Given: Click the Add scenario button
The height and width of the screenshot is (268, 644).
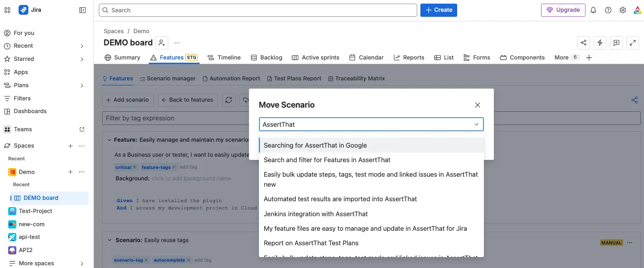Looking at the screenshot, I should click(127, 100).
